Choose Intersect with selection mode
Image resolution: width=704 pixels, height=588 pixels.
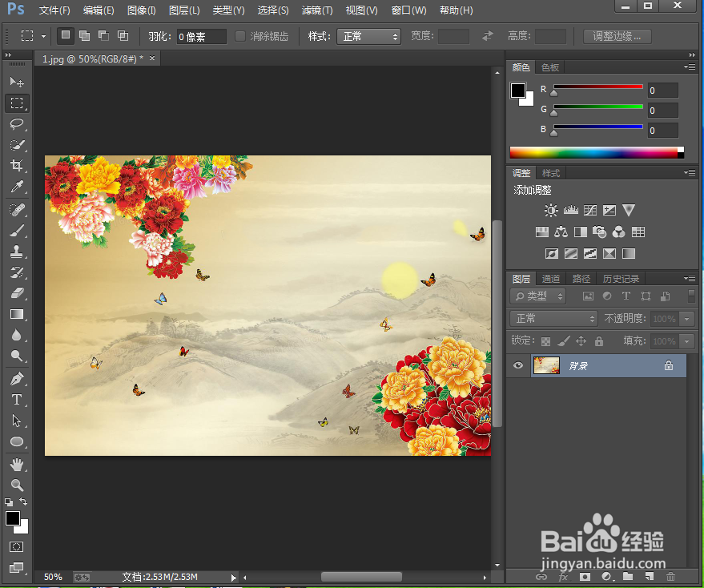[x=123, y=35]
